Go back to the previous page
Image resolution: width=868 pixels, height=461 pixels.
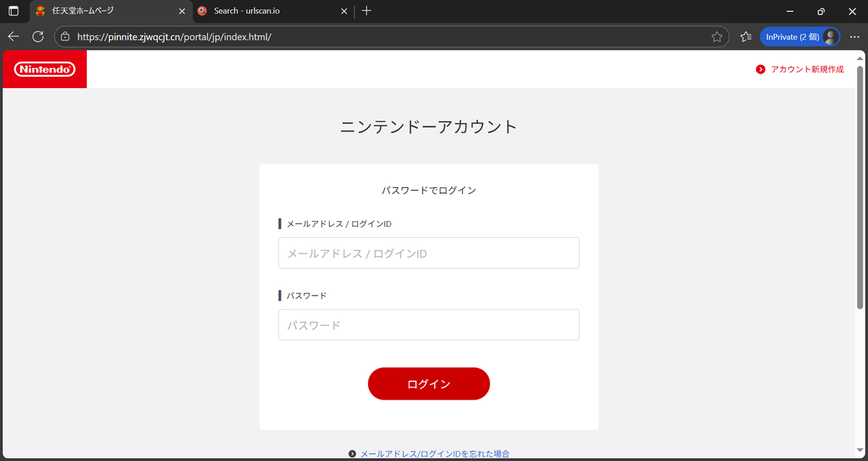click(x=14, y=36)
